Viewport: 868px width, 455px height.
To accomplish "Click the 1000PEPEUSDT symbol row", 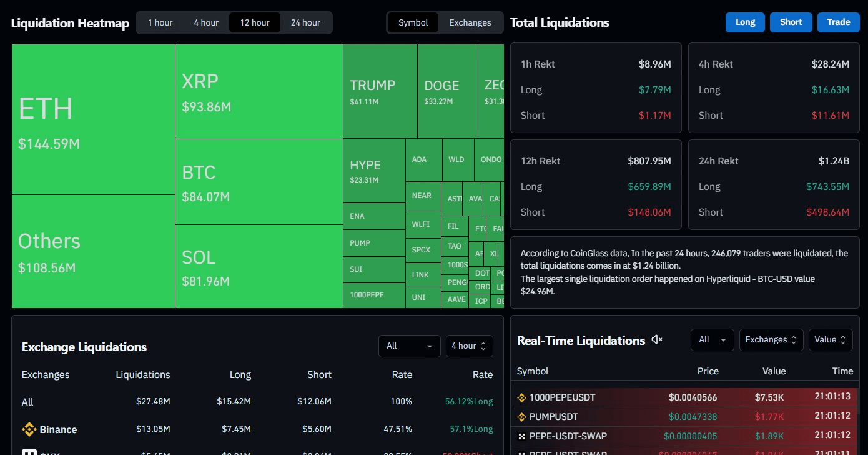I will (685, 397).
